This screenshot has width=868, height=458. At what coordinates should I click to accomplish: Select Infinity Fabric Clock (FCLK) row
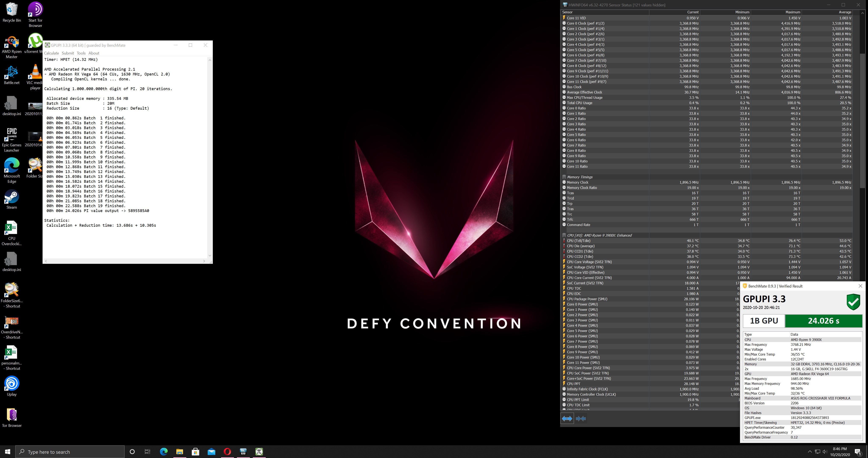(650, 389)
